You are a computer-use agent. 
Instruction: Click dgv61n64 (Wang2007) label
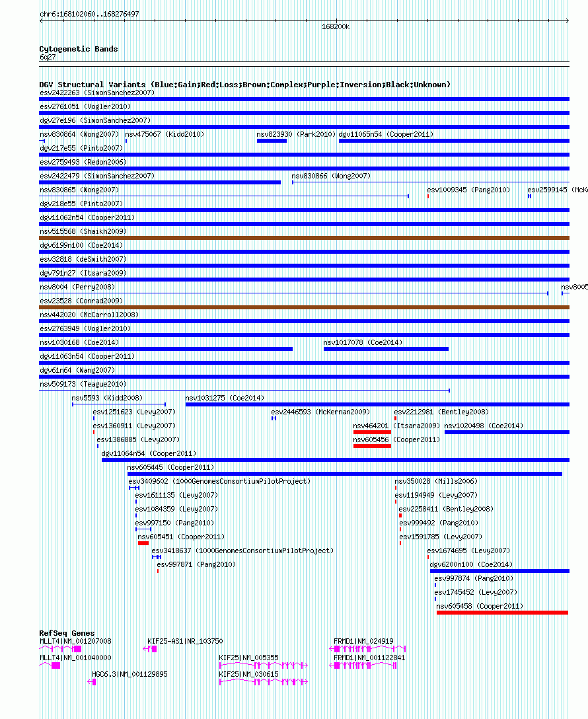(77, 370)
